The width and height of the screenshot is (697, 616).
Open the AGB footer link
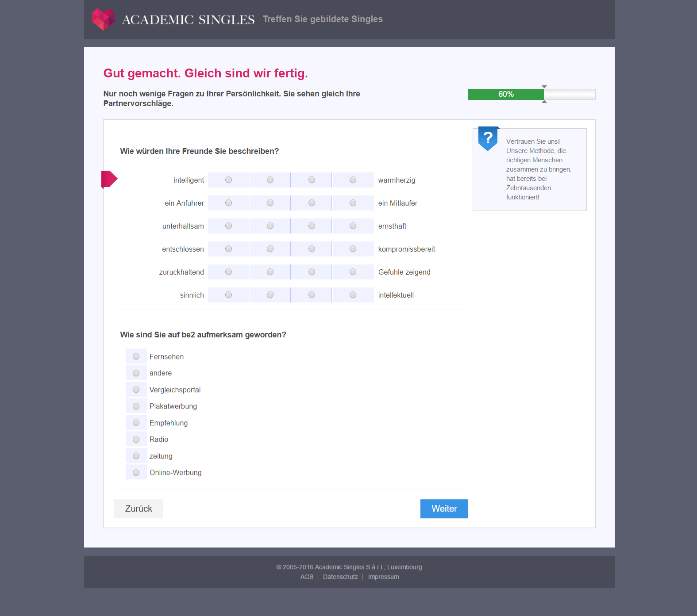pos(307,577)
